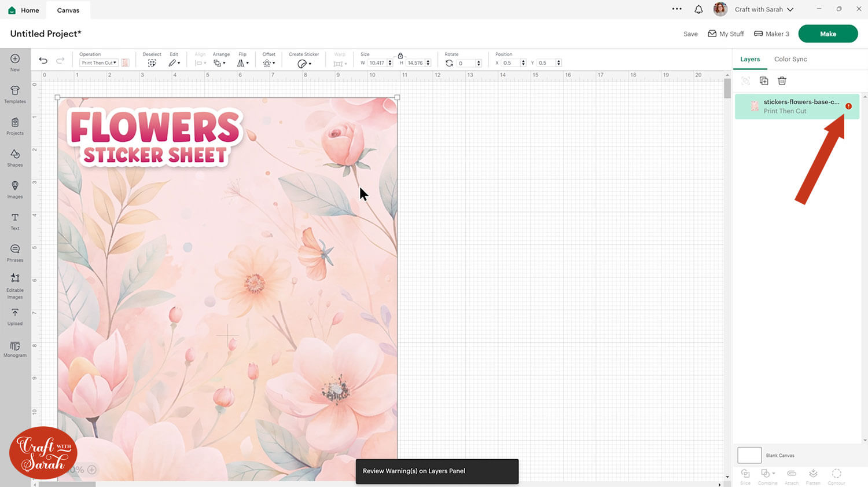Screen dimensions: 868x487
Task: Select the Text tool
Action: pyautogui.click(x=15, y=221)
